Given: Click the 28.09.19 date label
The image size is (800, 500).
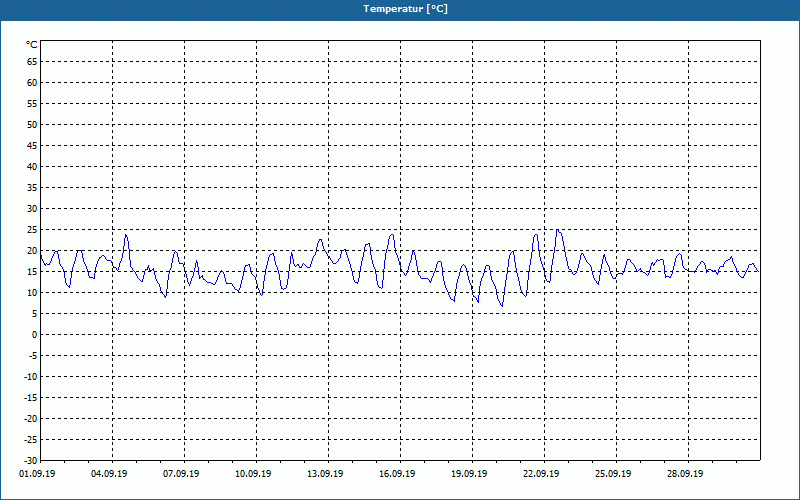Looking at the screenshot, I should [685, 474].
